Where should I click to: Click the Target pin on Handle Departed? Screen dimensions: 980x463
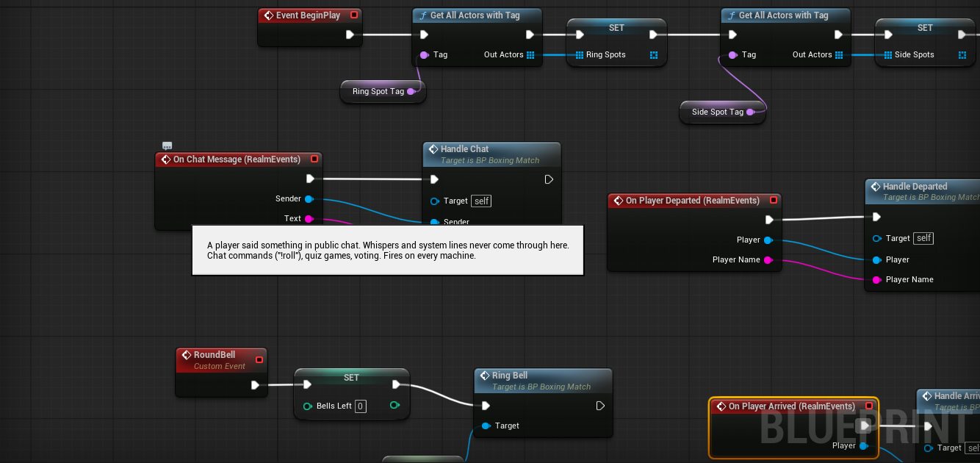point(877,239)
